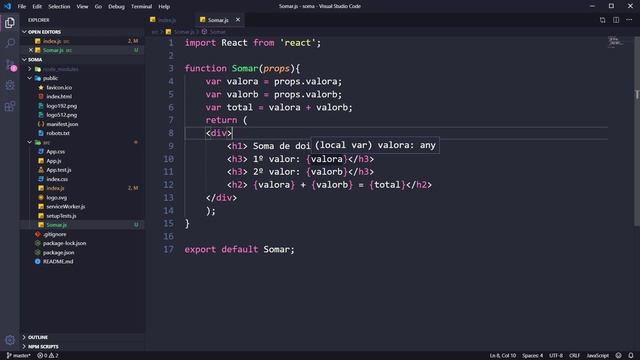Open the Source Control view icon
The width and height of the screenshot is (640, 360).
coord(10,64)
